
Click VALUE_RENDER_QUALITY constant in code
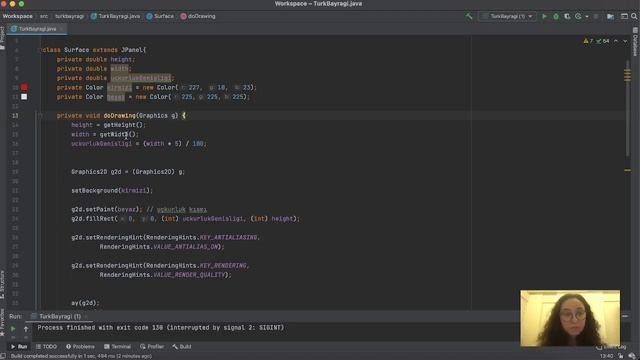point(189,275)
